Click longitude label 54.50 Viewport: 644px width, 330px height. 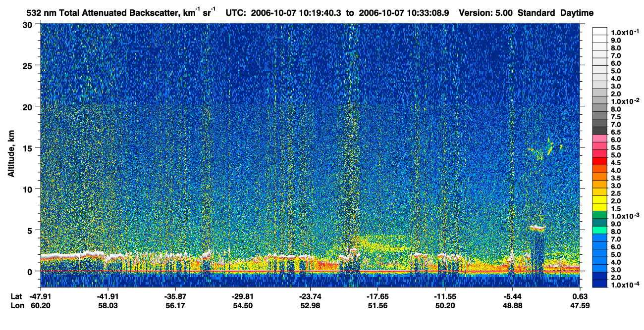point(243,305)
